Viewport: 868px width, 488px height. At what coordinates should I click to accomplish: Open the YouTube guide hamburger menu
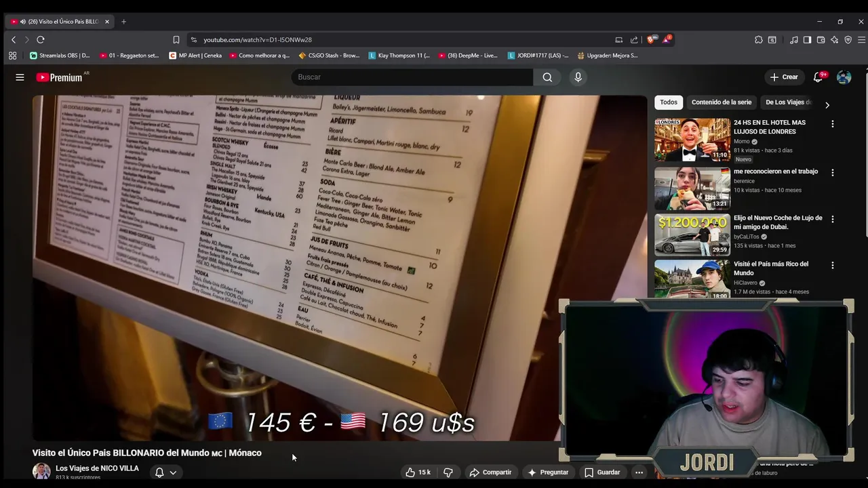[20, 77]
